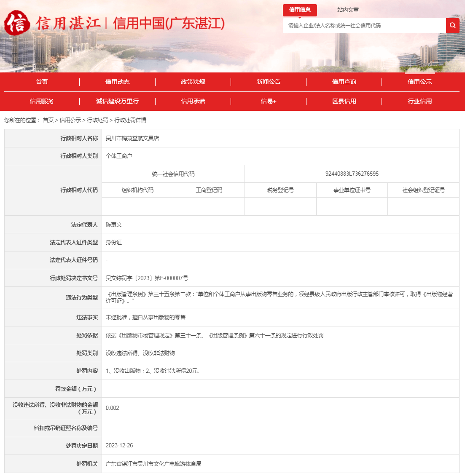Open the 信易+ navigation item
The height and width of the screenshot is (476, 465).
point(269,102)
